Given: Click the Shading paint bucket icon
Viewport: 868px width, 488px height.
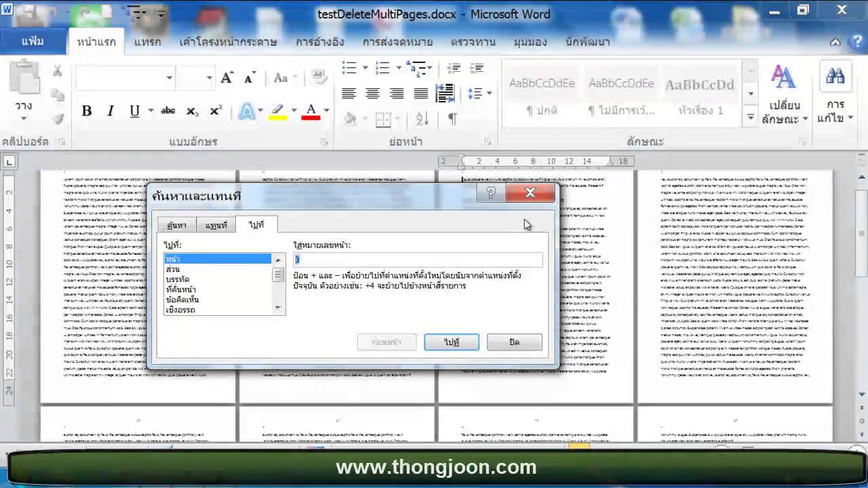Looking at the screenshot, I should pyautogui.click(x=350, y=119).
